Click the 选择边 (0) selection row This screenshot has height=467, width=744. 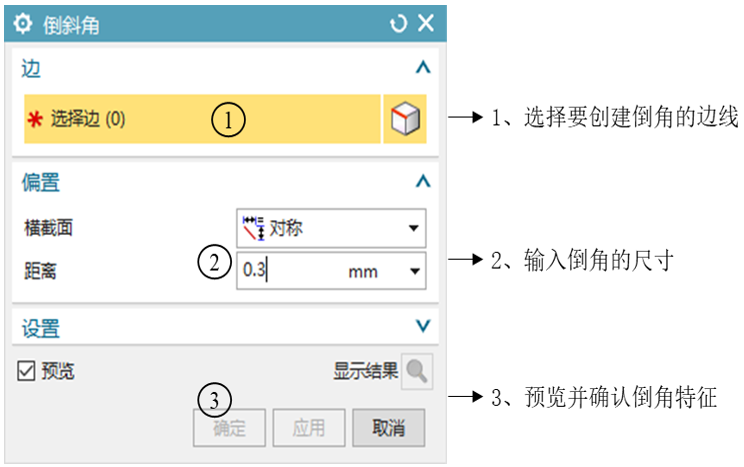pyautogui.click(x=200, y=120)
